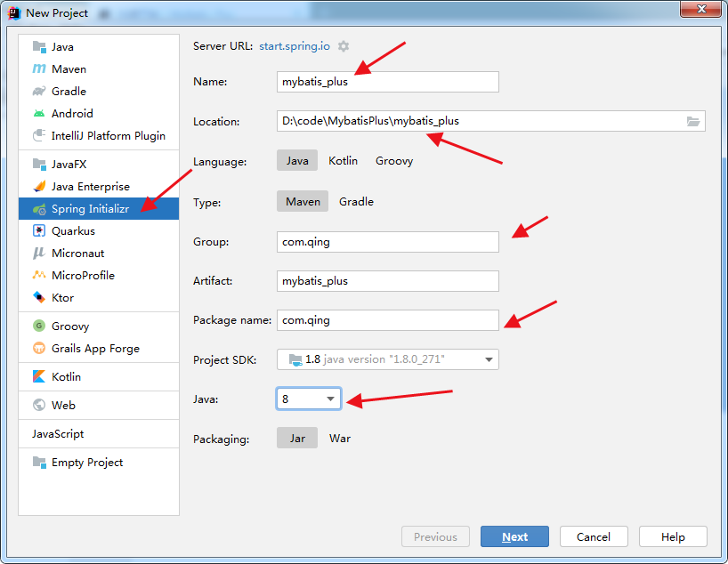
Task: Choose the Java Enterprise label in the list
Action: pyautogui.click(x=91, y=187)
